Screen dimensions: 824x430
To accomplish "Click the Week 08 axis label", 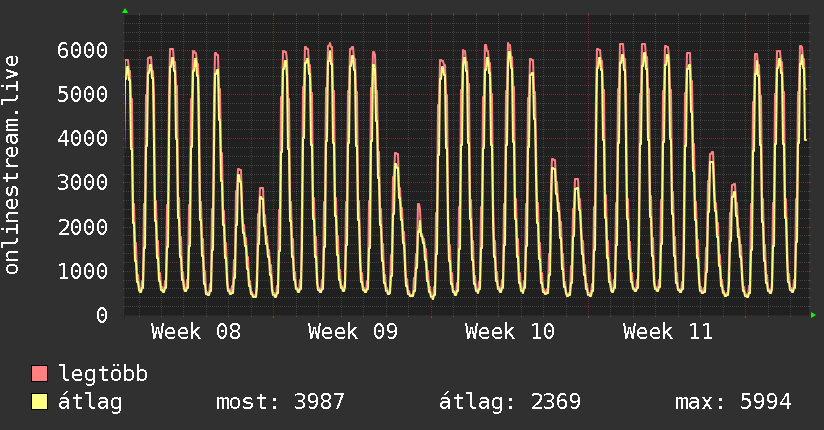I will point(195,332).
